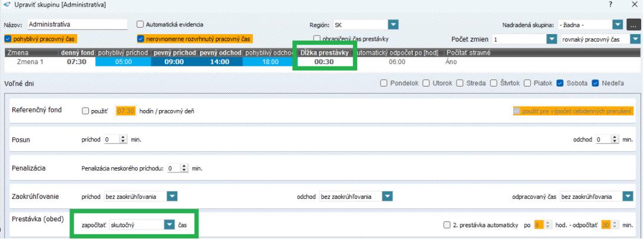Check Pondelok as a free day
Screen dimensions: 644x239
tap(385, 82)
